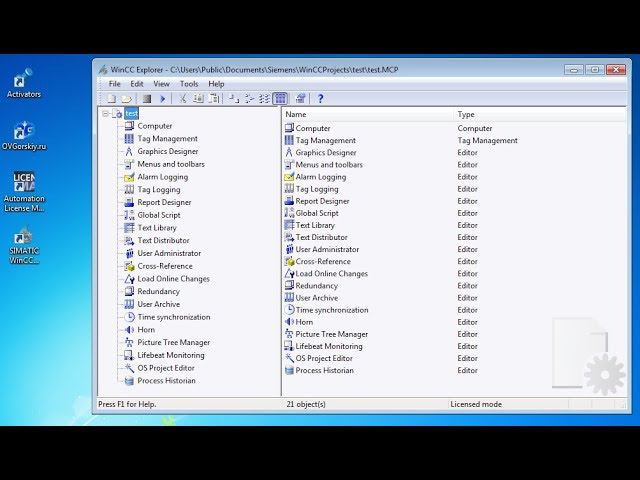Viewport: 640px width, 480px height.
Task: Click Picture Tree Manager icon in list
Action: [x=289, y=334]
